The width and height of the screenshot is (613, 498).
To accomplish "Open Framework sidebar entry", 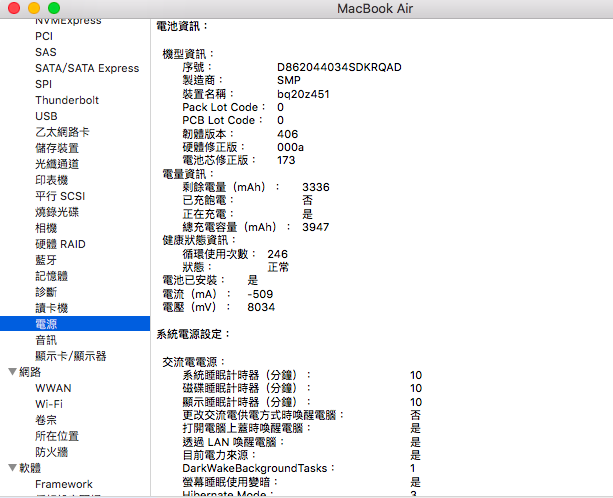I will click(x=64, y=484).
